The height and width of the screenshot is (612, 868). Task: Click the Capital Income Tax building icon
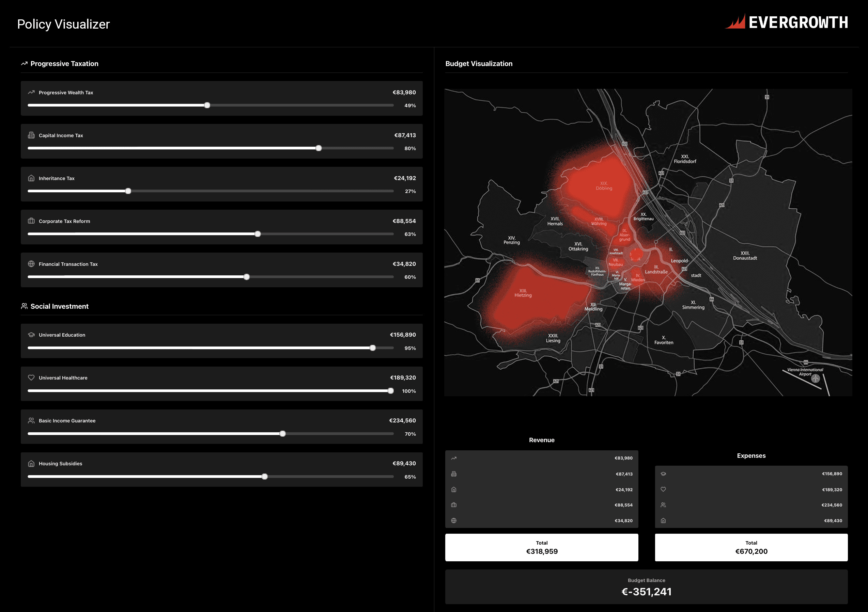click(x=31, y=135)
